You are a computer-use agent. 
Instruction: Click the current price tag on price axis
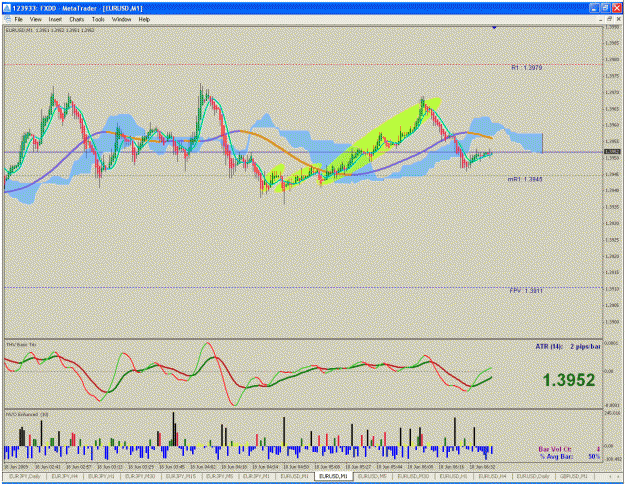612,151
